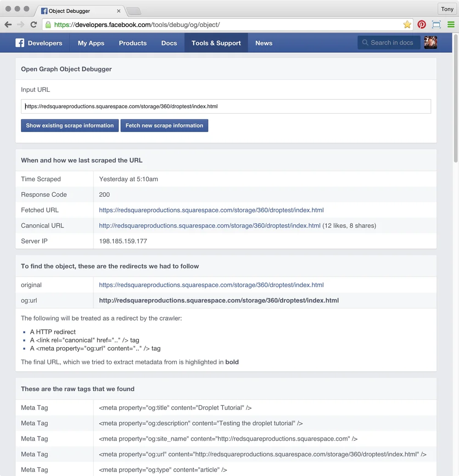This screenshot has height=476, width=459.
Task: Click the og:site_name meta tag row
Action: (x=226, y=439)
